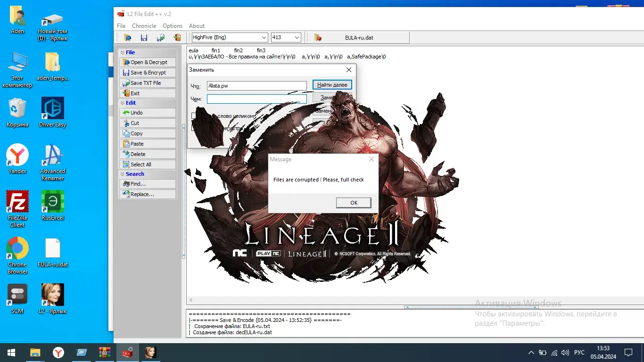This screenshot has width=644, height=362.
Task: Open the 413 protocol dropdown
Action: pyautogui.click(x=286, y=38)
